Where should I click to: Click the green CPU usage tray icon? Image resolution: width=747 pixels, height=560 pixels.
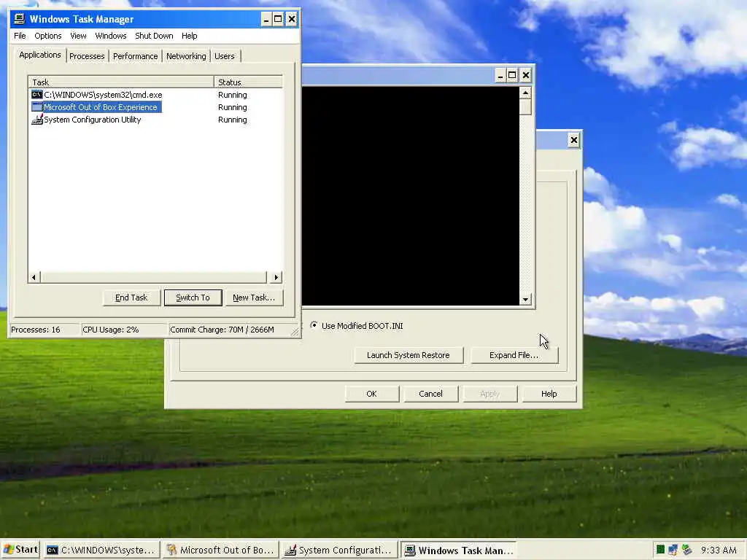[x=660, y=550]
